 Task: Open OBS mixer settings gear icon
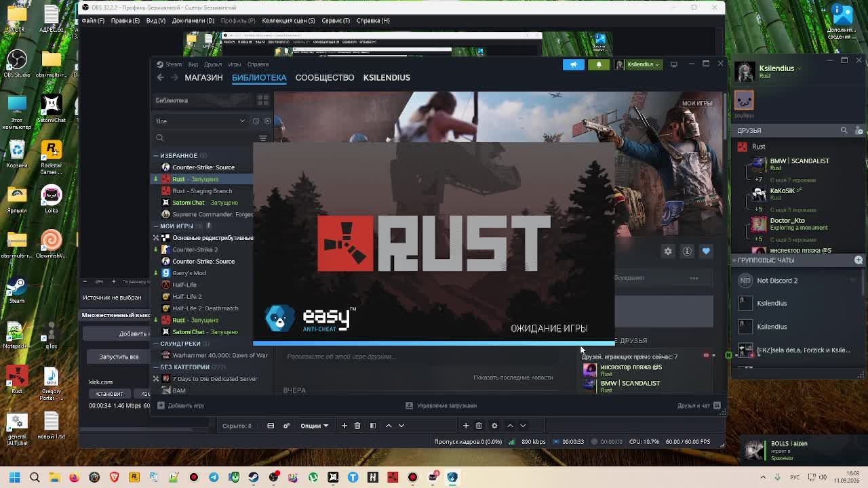286,426
